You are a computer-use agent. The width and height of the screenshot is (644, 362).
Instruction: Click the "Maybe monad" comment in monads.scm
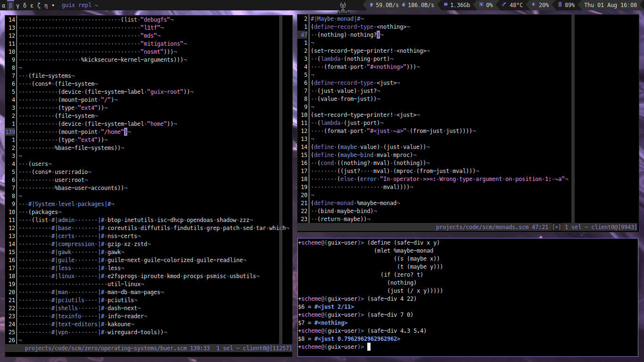335,18
